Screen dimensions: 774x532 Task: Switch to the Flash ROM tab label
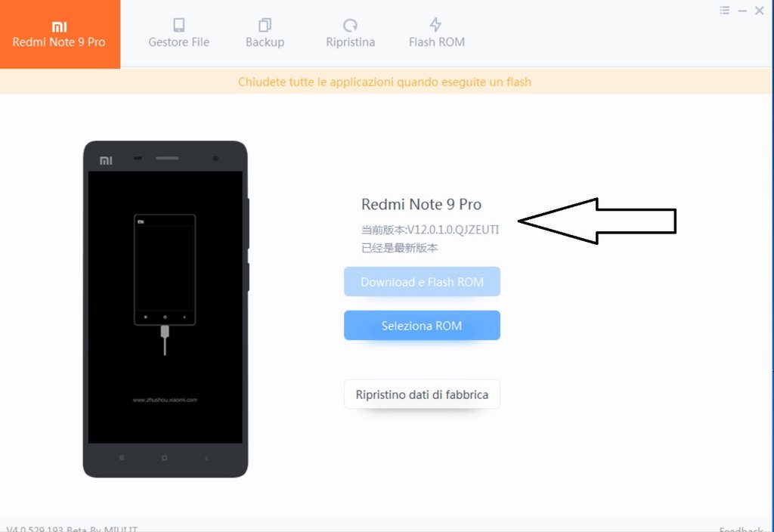(x=437, y=42)
